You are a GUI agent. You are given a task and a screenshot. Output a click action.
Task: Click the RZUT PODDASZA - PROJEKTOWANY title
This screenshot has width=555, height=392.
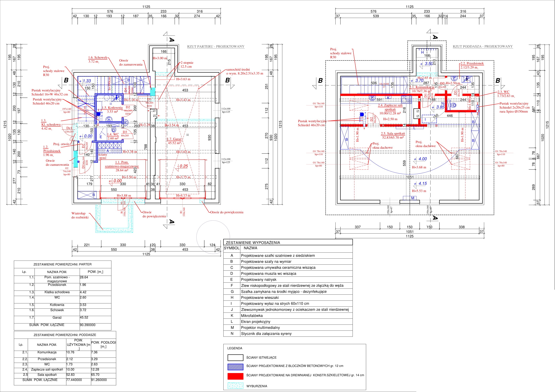[483, 46]
